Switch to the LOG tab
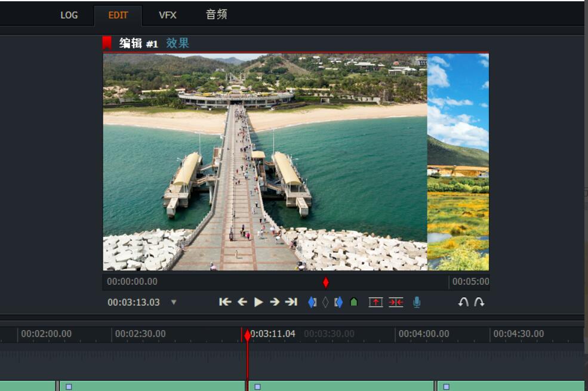Viewport: 588px width, 391px height. tap(69, 16)
